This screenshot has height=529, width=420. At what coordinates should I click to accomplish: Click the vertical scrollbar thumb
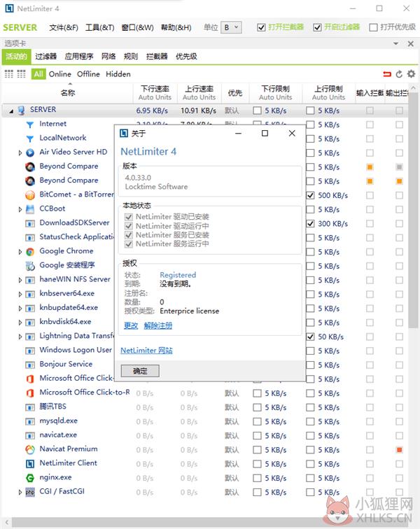click(x=413, y=209)
